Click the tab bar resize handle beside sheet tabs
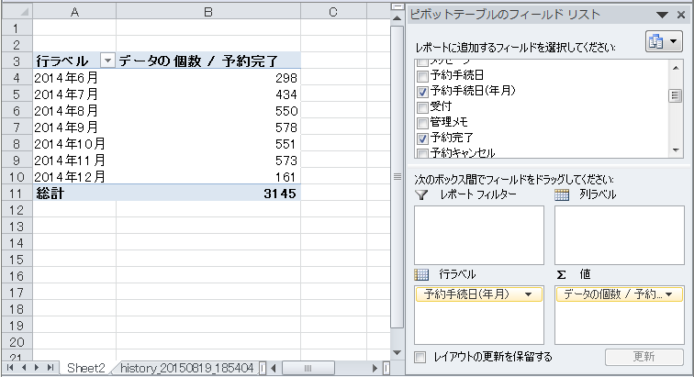 [263, 368]
